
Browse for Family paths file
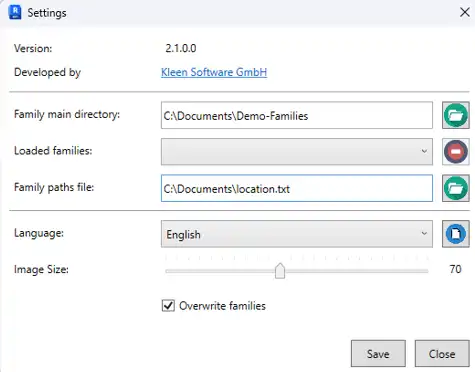[x=456, y=188]
